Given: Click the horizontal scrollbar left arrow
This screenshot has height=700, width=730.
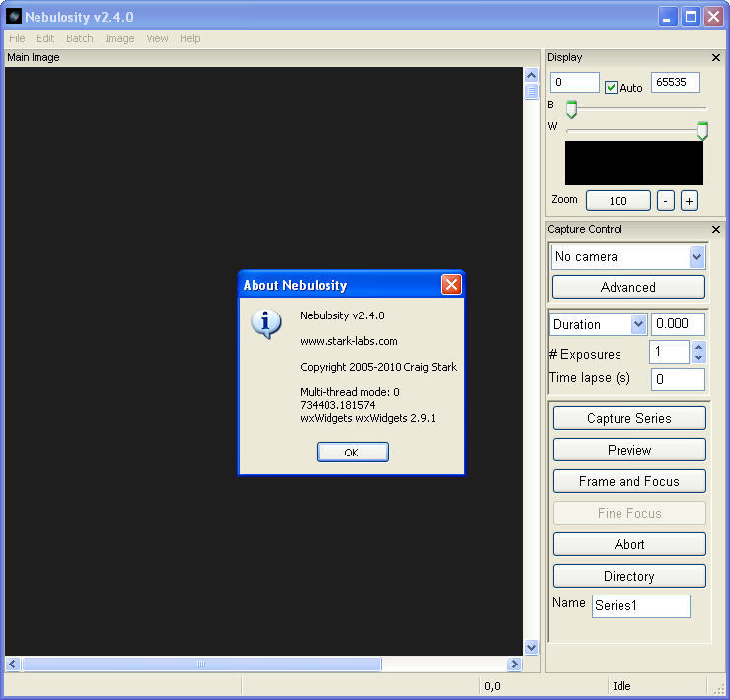Looking at the screenshot, I should [13, 664].
